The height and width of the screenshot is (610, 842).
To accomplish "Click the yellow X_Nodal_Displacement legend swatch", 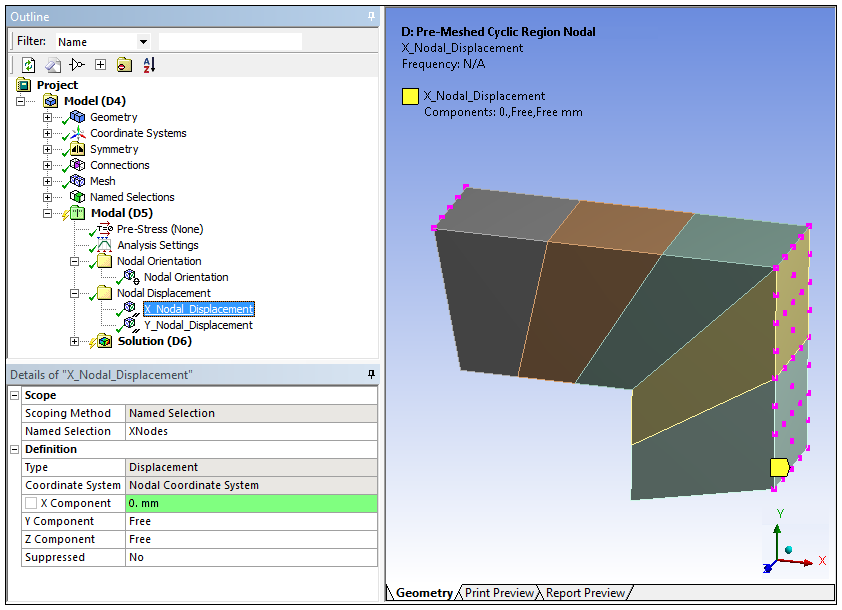I will [x=410, y=97].
